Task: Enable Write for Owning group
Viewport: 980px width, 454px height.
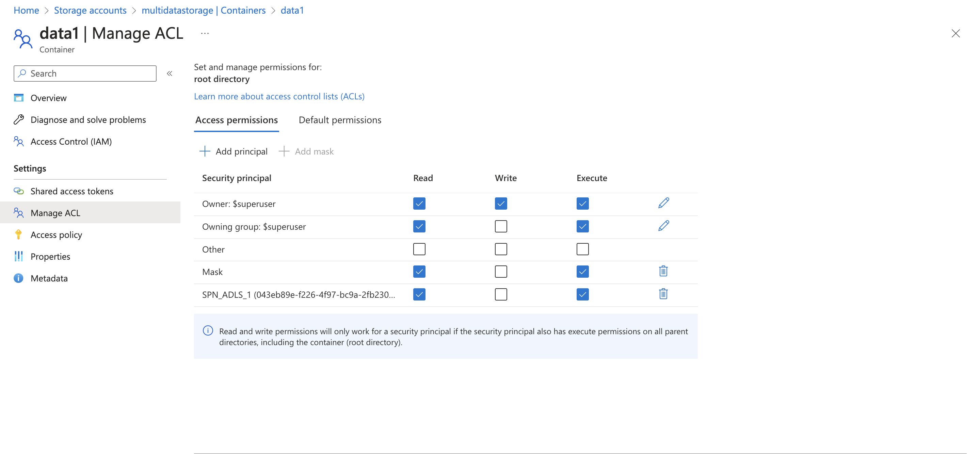Action: [501, 226]
